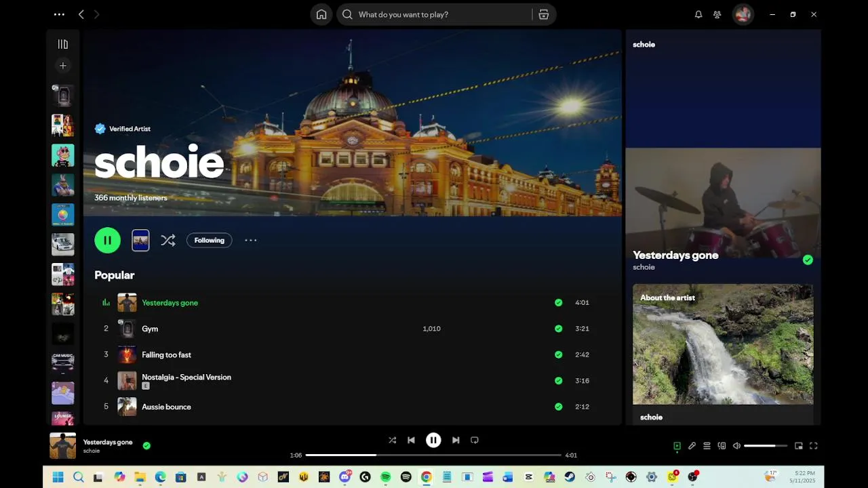Create a playlist with the plus button

[x=63, y=66]
